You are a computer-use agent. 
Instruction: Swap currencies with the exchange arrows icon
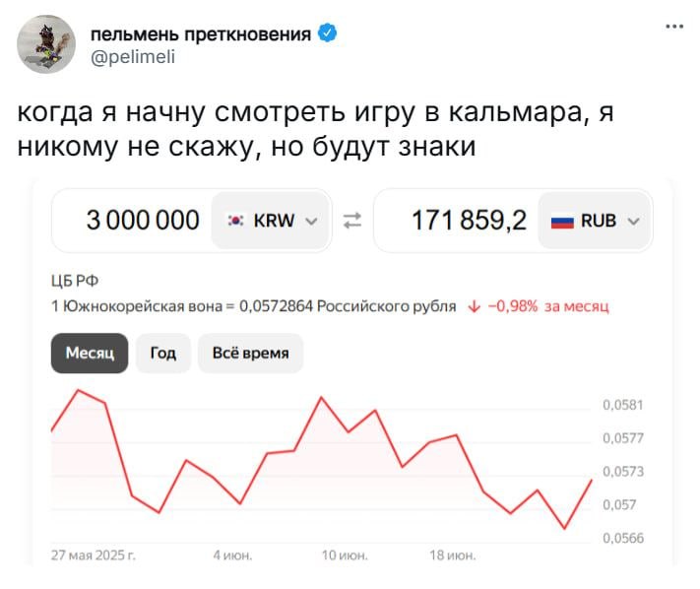point(352,221)
